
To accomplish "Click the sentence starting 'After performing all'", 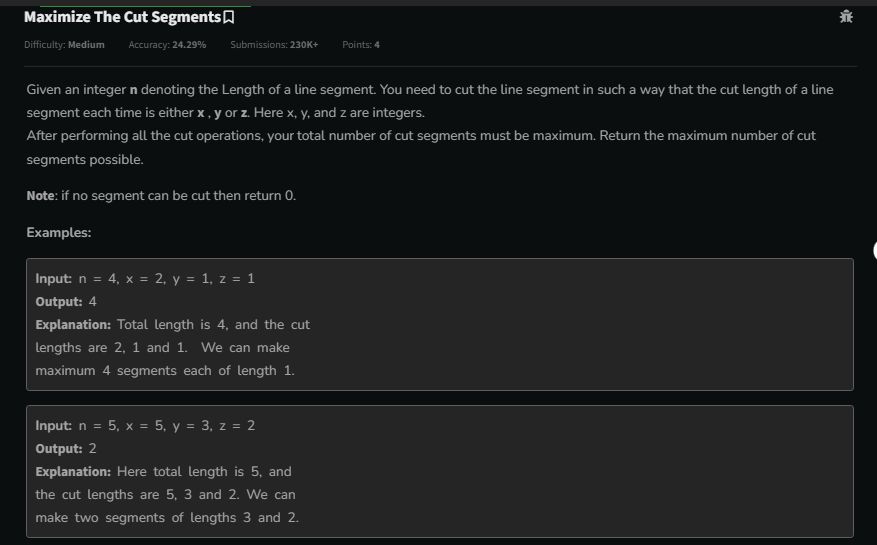I will 421,147.
